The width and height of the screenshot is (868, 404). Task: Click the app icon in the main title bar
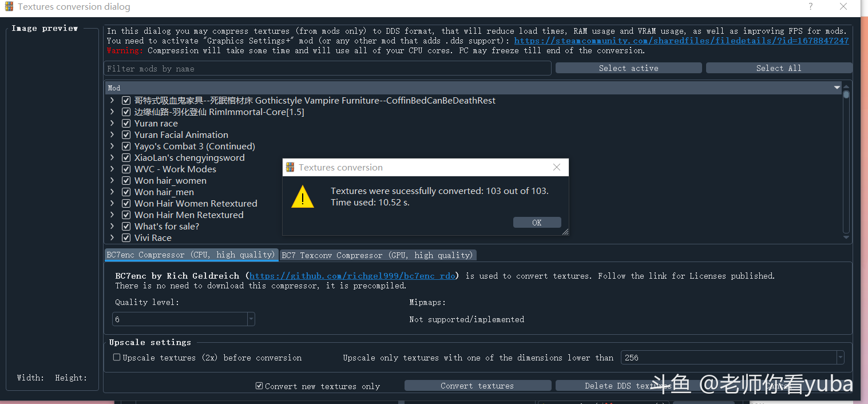(x=9, y=7)
